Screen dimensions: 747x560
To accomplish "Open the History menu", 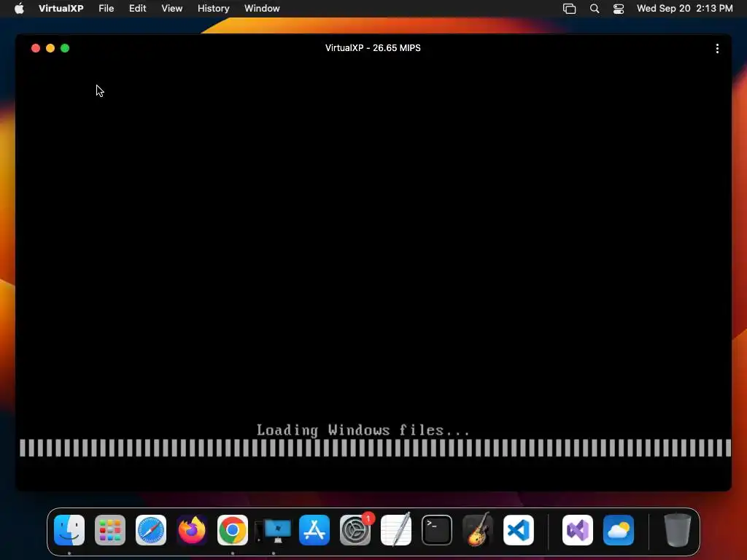I will (x=214, y=9).
